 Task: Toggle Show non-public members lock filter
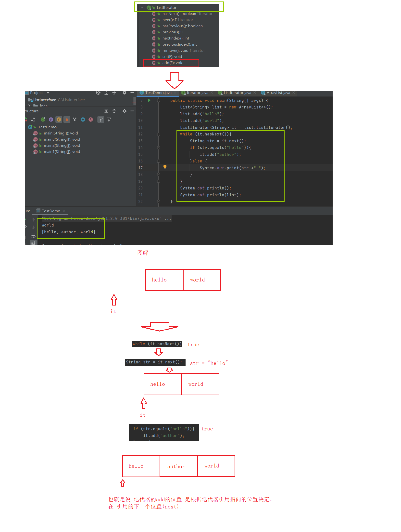point(67,120)
